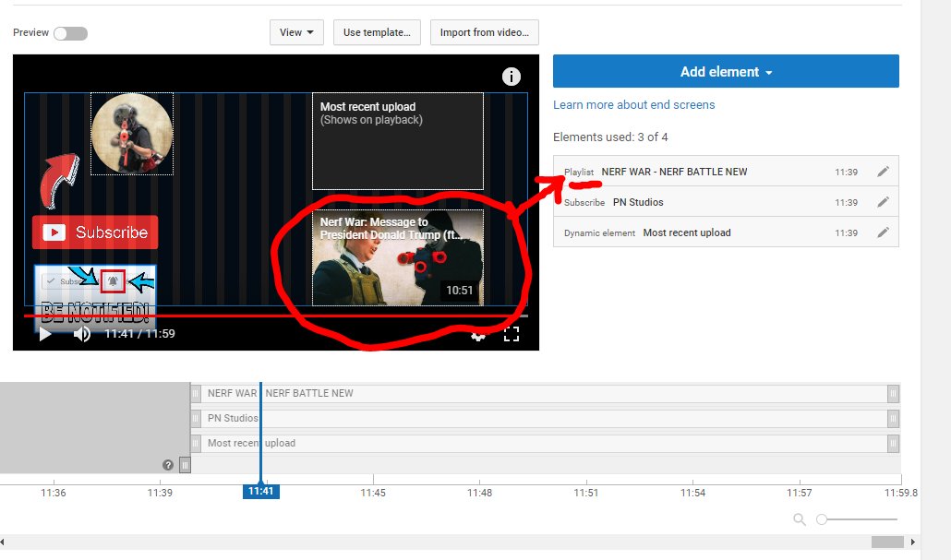
Task: Click the NERF WAR timeline track
Action: pyautogui.click(x=545, y=393)
